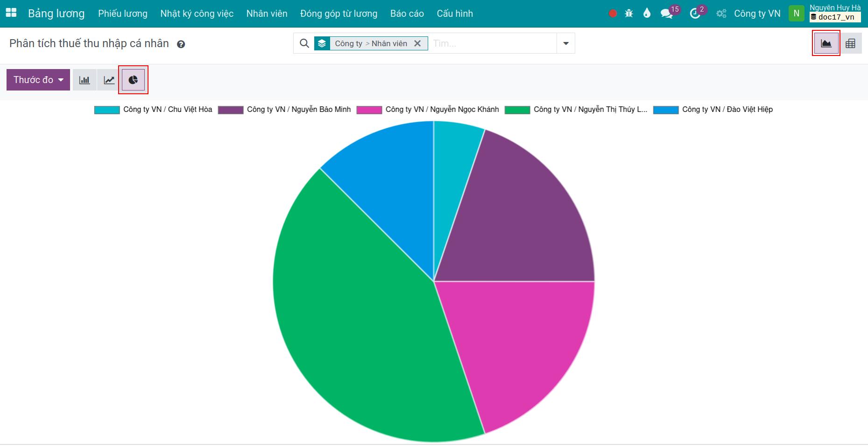Open the Cấu hình configuration menu
868x446 pixels.
point(454,14)
